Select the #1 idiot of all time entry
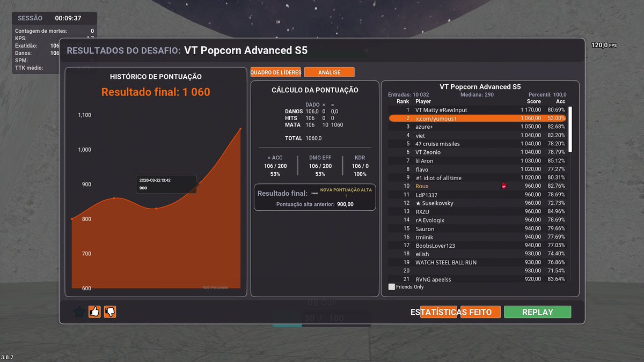Image resolution: width=644 pixels, height=362 pixels. coord(477,178)
